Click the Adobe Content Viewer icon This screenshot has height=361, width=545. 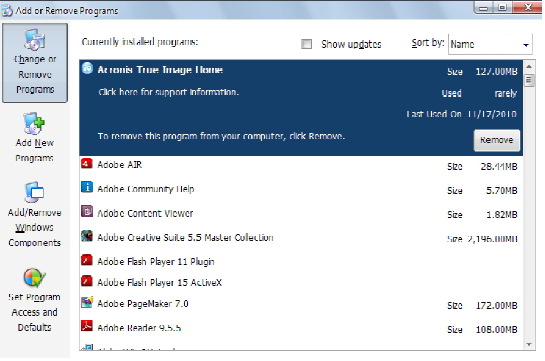click(87, 211)
